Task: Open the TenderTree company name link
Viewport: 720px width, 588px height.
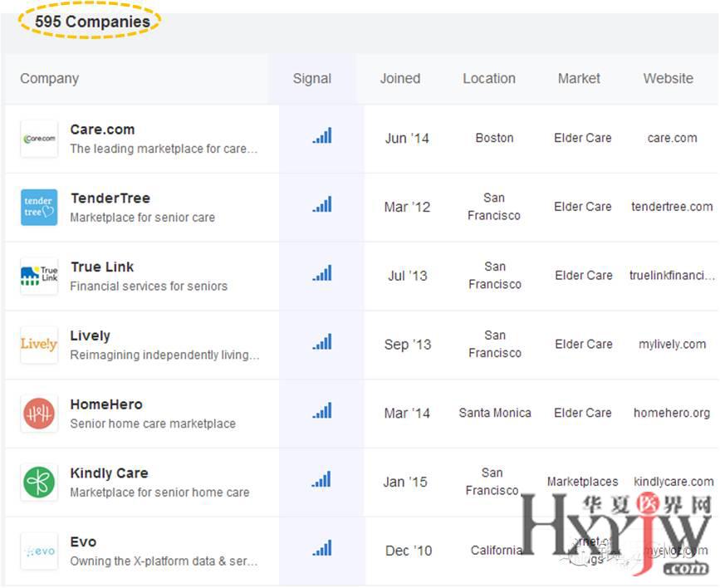Action: click(110, 198)
